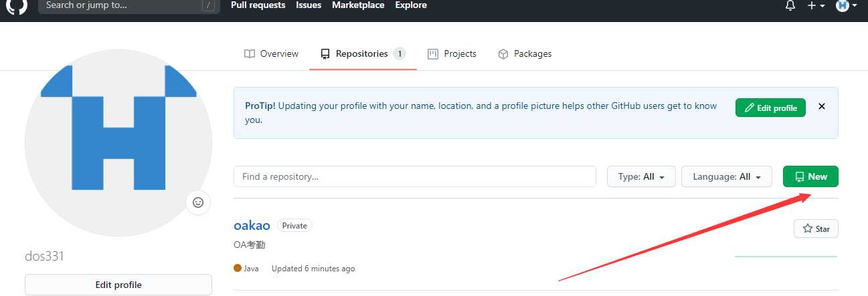Open the oakao repository link

coord(252,225)
